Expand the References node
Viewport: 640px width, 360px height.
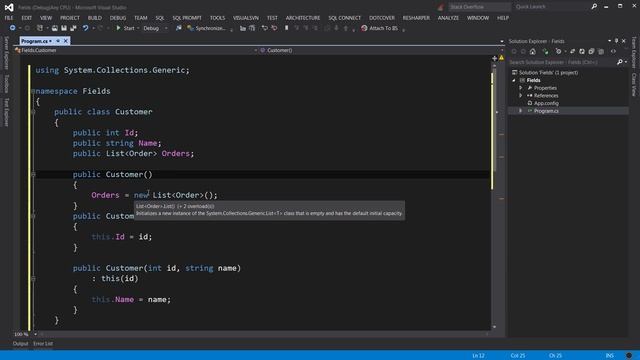click(x=520, y=96)
